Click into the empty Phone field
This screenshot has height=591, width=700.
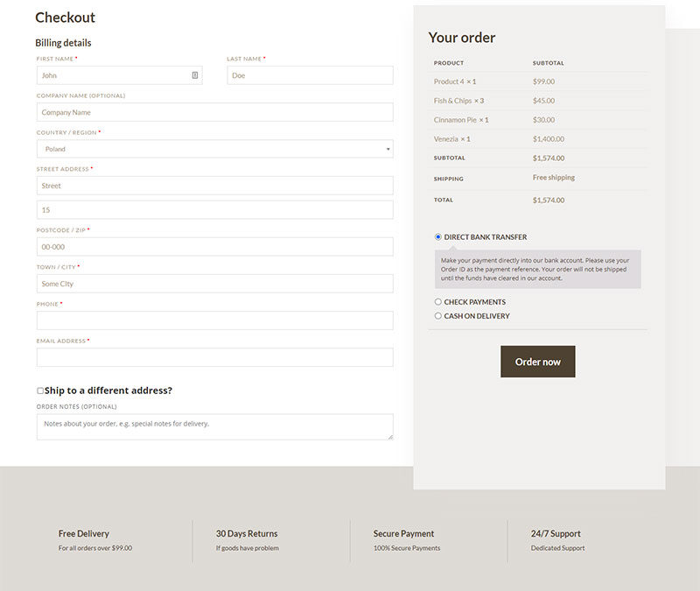point(214,320)
